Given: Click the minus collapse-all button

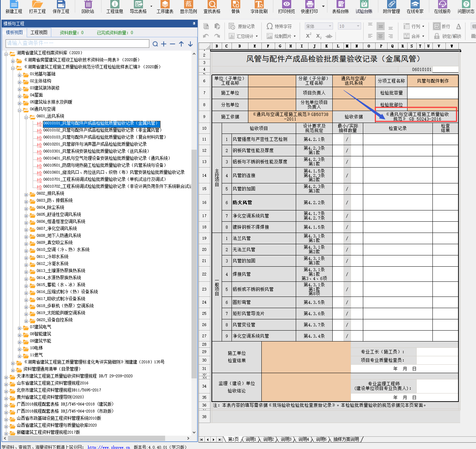Looking at the screenshot, I should click(x=172, y=44).
